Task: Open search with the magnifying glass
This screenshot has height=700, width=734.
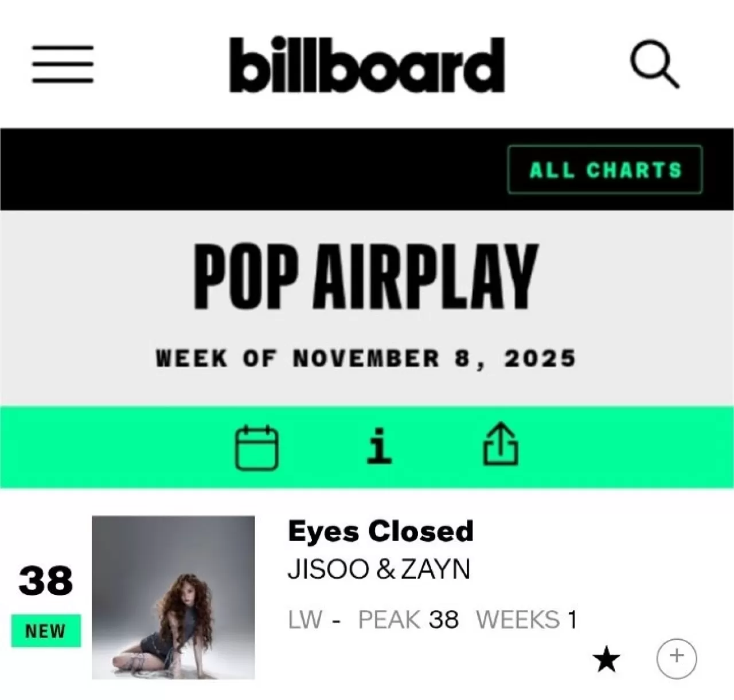Action: coord(655,65)
